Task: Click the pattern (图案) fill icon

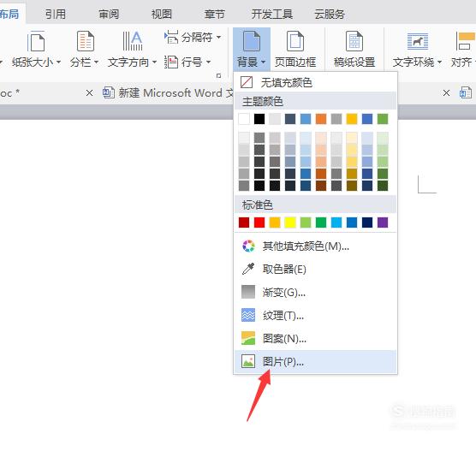Action: coord(248,338)
